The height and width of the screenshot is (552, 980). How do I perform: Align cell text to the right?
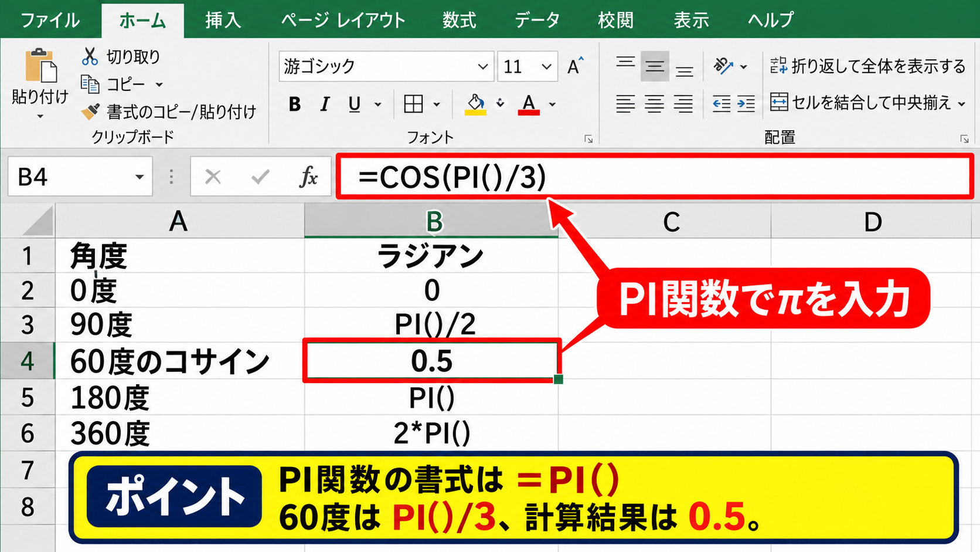click(683, 104)
